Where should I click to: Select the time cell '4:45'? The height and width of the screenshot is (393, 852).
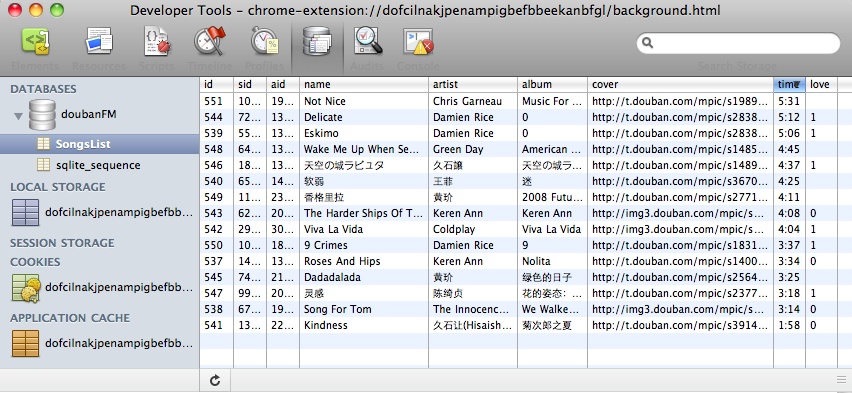point(789,149)
